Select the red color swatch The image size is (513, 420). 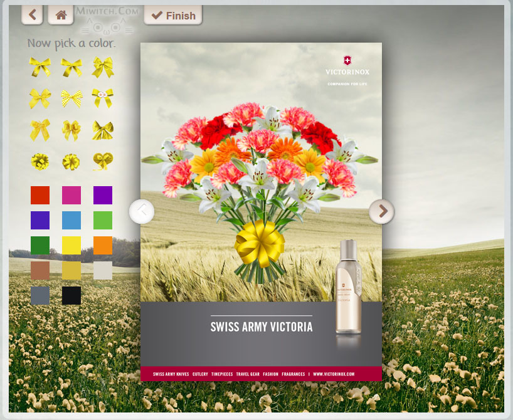[x=40, y=195]
